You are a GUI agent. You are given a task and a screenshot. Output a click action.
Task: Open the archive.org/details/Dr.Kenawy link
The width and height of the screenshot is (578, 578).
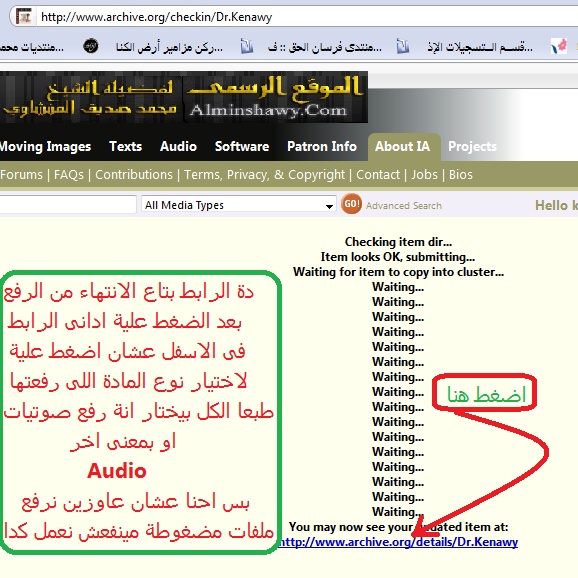(x=398, y=542)
